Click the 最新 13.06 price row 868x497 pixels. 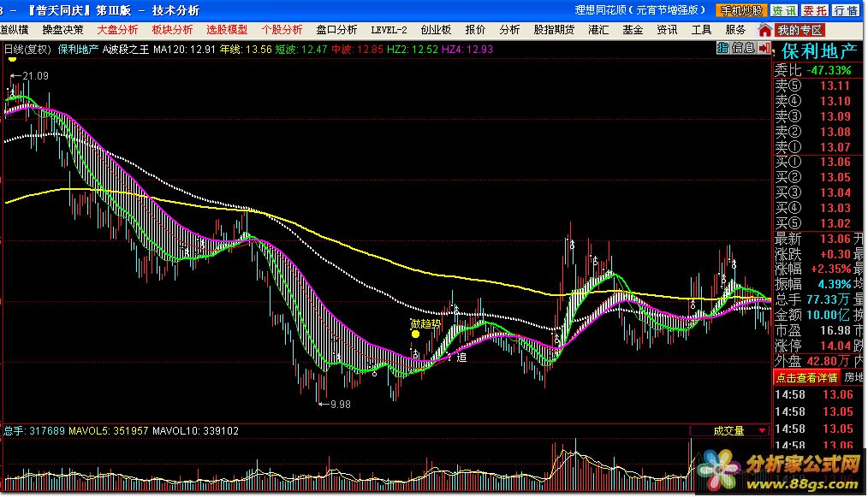(812, 239)
